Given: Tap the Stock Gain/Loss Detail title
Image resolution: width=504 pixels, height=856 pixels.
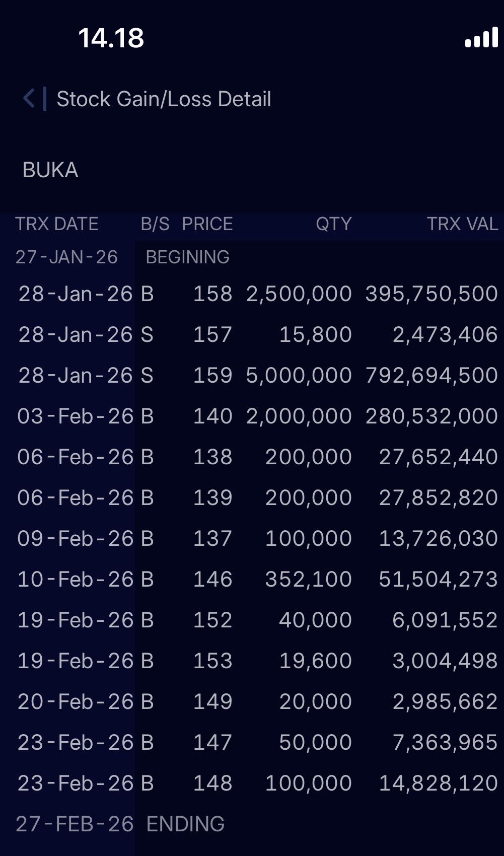Looking at the screenshot, I should (164, 99).
